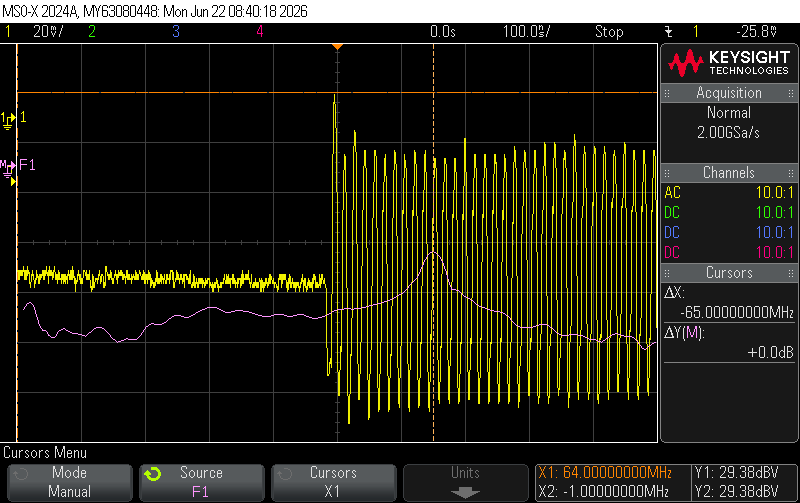The image size is (800, 503).
Task: Click the 100.0 ns/ timebase readout
Action: pyautogui.click(x=527, y=32)
